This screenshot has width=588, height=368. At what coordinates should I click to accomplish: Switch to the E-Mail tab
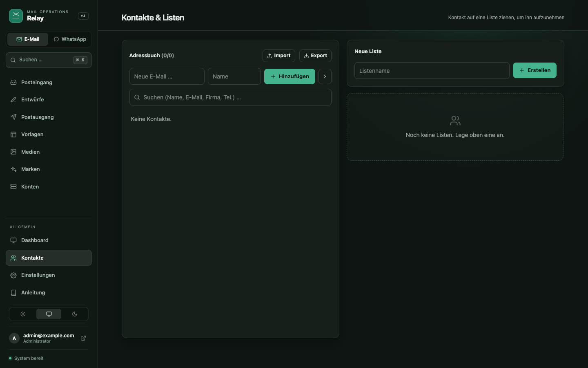(x=28, y=39)
